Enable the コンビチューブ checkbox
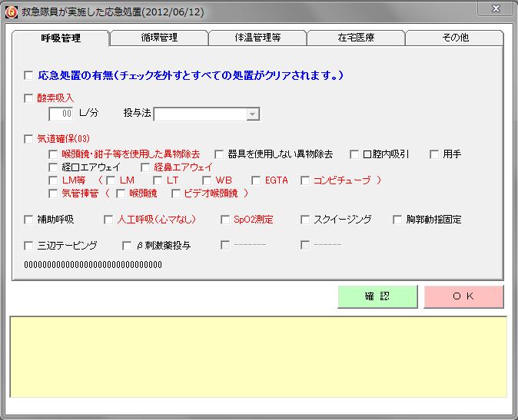 tap(305, 180)
